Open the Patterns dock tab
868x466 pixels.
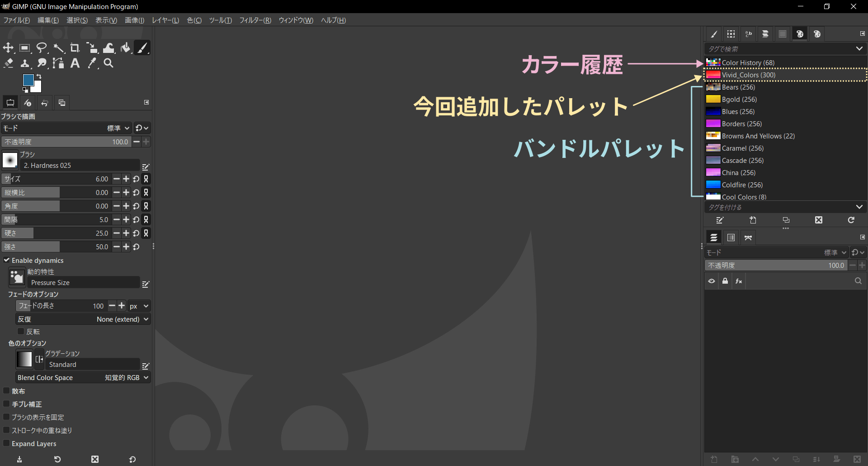731,34
